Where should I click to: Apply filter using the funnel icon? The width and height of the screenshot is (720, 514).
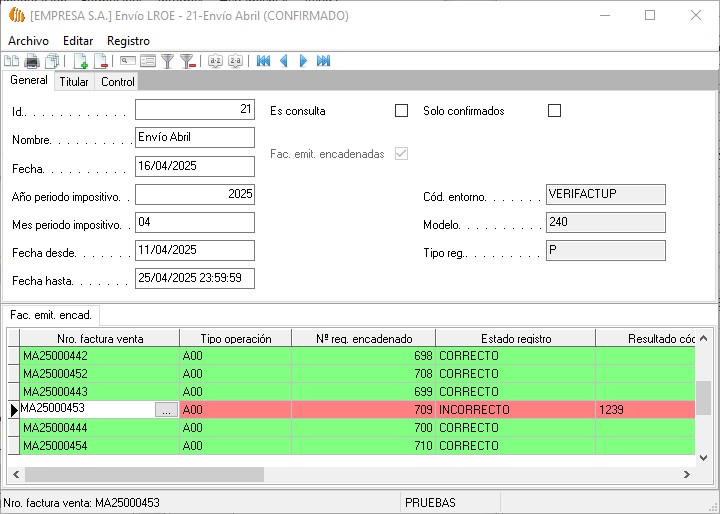click(x=168, y=61)
